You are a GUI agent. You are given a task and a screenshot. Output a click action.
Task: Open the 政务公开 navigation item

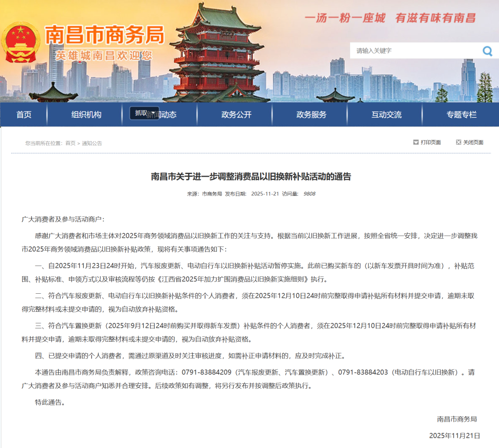[237, 115]
